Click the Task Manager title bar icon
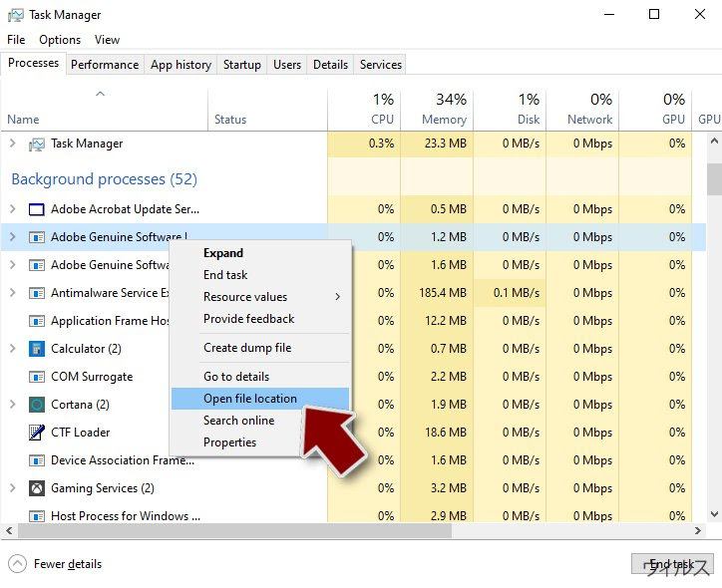The height and width of the screenshot is (588, 722). 15,15
